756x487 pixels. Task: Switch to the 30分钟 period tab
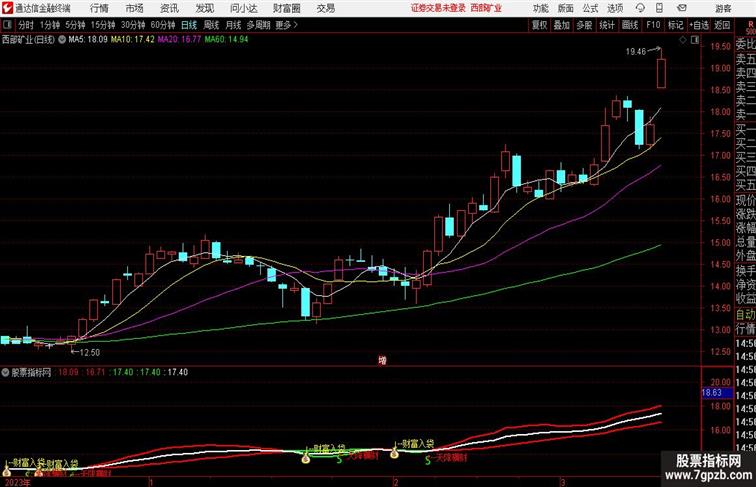click(x=133, y=25)
